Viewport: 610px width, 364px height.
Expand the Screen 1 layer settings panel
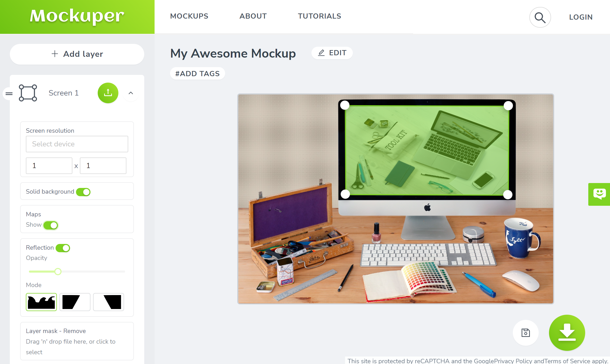coord(130,92)
